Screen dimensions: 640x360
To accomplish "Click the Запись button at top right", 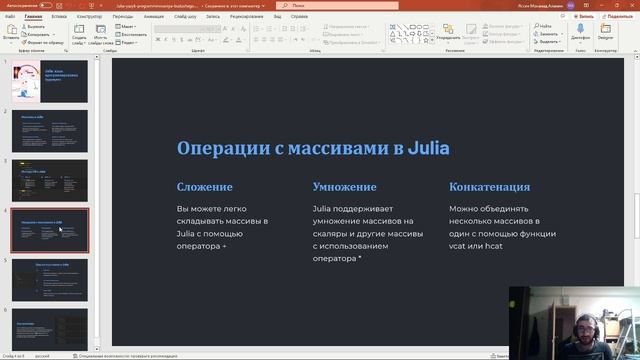I will point(584,16).
